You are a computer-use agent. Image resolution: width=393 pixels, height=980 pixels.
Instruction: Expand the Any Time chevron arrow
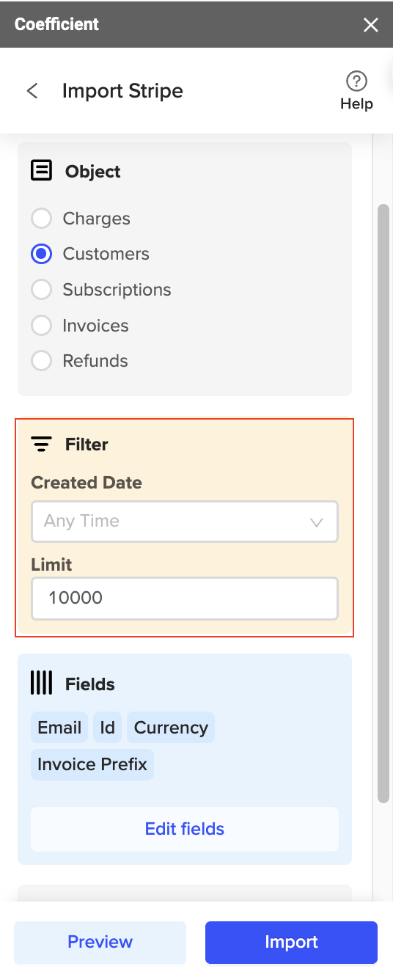coord(317,522)
